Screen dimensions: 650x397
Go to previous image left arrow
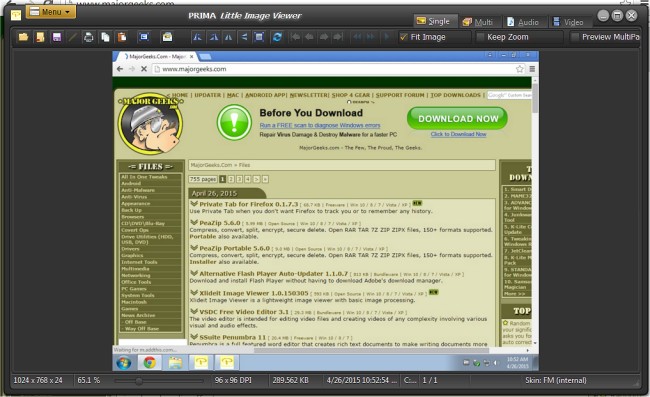(x=309, y=37)
